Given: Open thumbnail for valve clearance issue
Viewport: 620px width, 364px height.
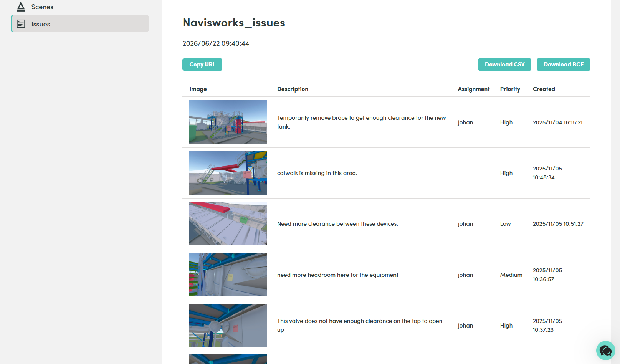Looking at the screenshot, I should click(228, 325).
